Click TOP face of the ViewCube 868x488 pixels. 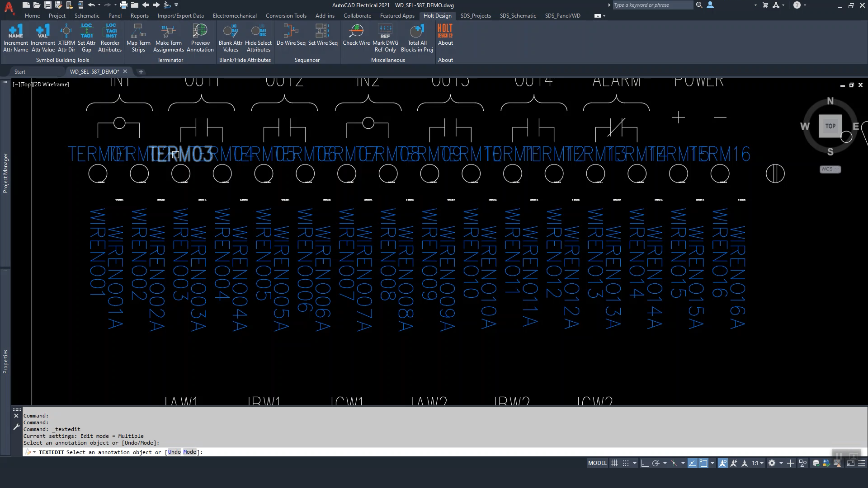click(x=830, y=126)
